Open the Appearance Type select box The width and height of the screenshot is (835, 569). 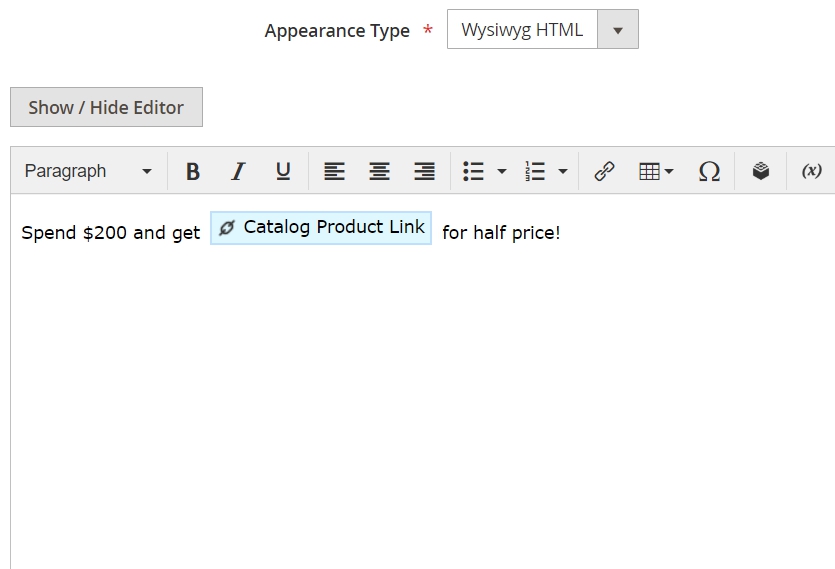[543, 29]
